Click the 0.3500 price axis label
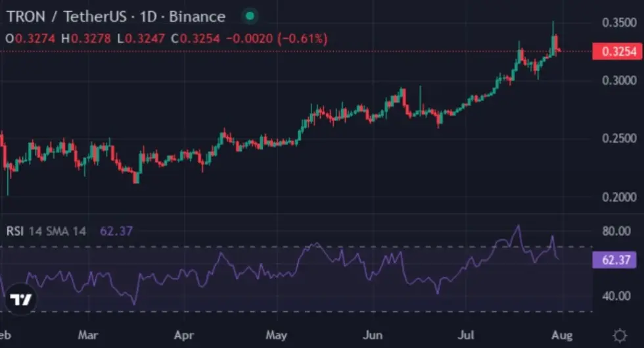 [619, 22]
